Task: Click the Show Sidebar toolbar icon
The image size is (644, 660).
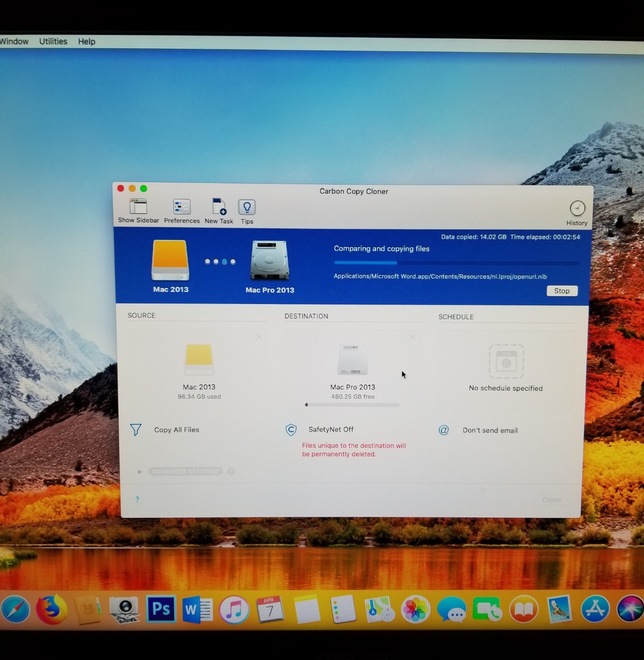Action: [138, 206]
